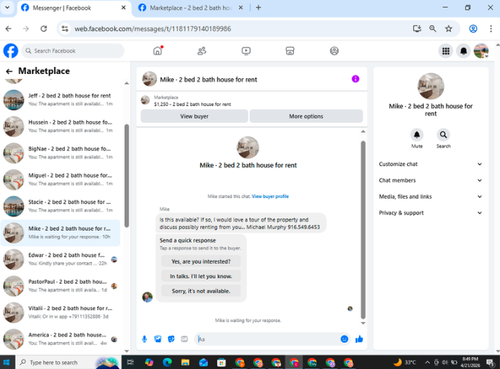
Task: Click the View buyer button
Action: pyautogui.click(x=194, y=116)
